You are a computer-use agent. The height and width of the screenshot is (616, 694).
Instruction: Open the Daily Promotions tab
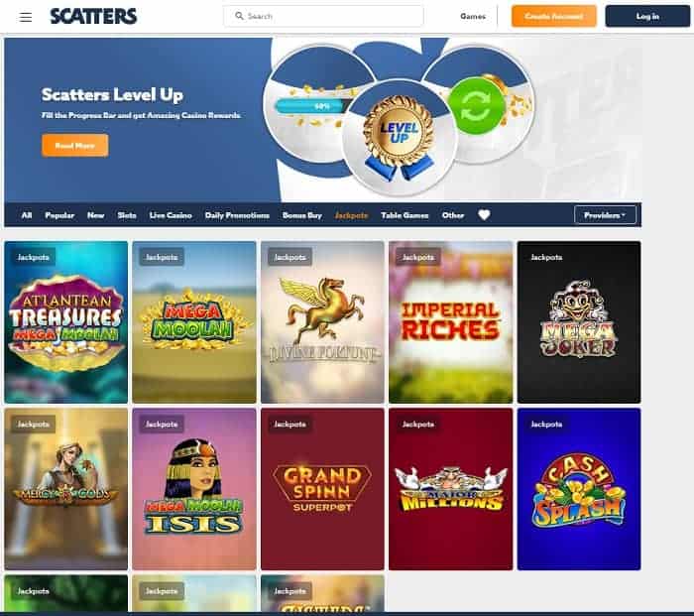coord(237,215)
